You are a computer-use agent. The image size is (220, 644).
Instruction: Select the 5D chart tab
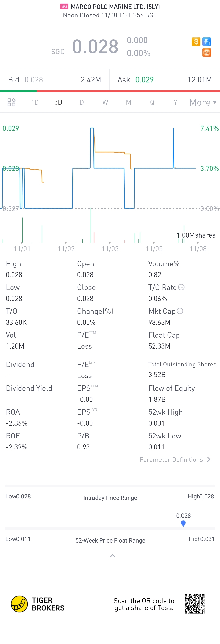pyautogui.click(x=58, y=102)
